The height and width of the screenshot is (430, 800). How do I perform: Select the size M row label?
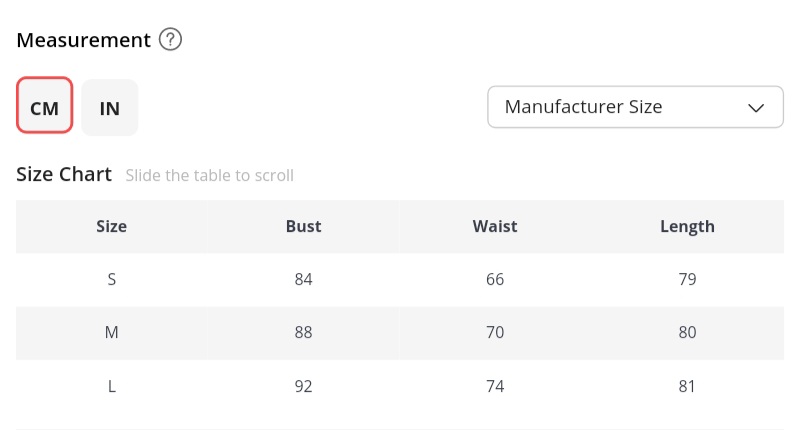coord(111,332)
